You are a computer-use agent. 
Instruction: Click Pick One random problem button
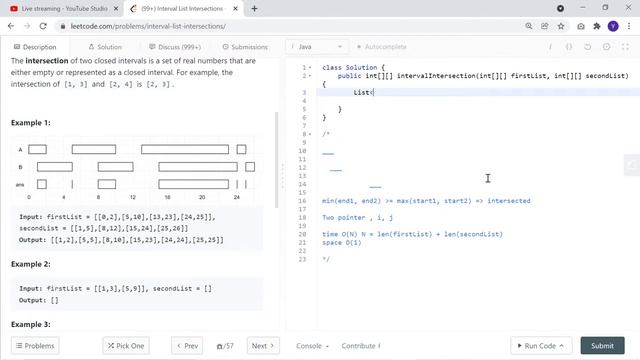point(126,346)
